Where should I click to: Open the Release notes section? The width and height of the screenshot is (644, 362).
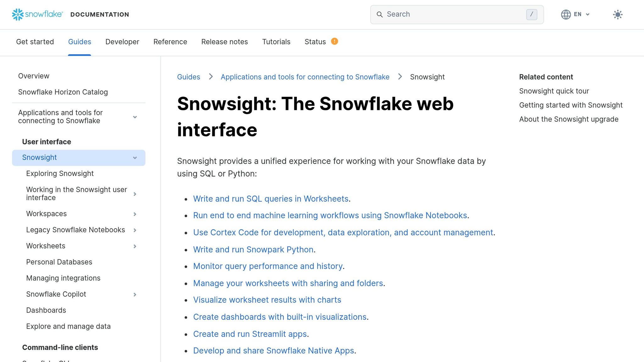click(225, 41)
